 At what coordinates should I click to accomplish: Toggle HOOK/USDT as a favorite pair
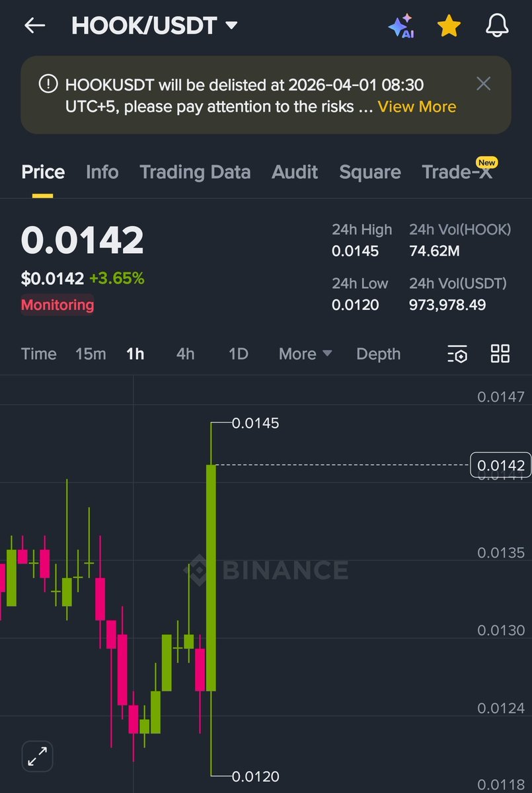pos(449,25)
